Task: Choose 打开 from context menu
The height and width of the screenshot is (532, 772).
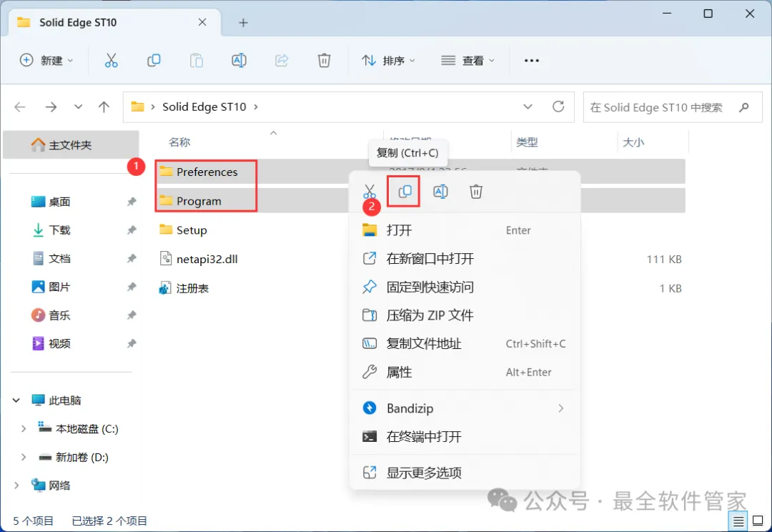Action: click(x=465, y=230)
